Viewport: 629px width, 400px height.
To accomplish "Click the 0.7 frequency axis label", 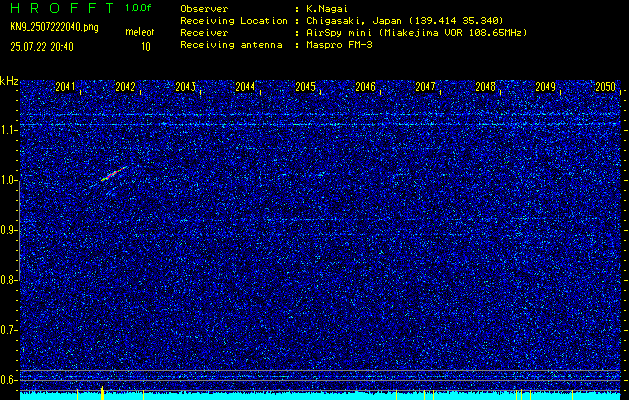I will pos(8,330).
